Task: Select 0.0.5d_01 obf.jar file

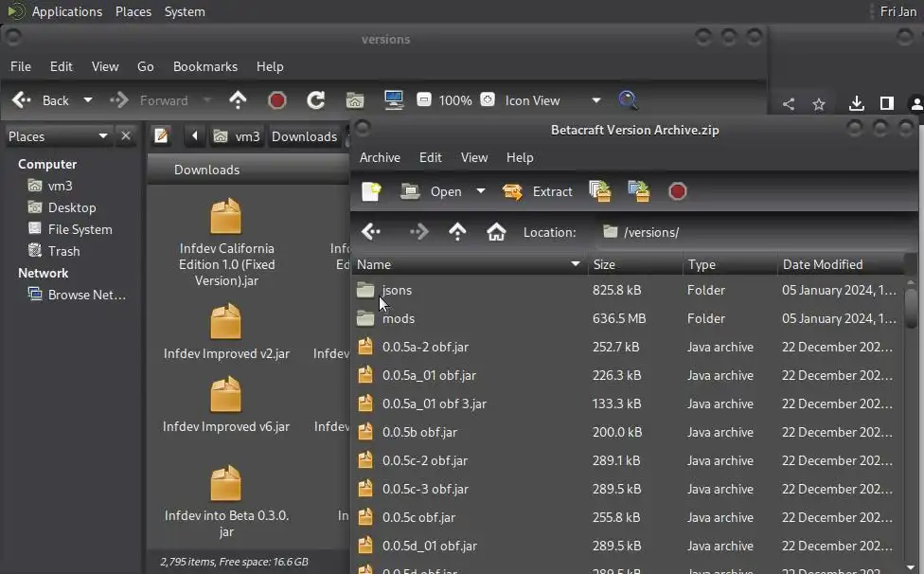Action: (x=627, y=546)
